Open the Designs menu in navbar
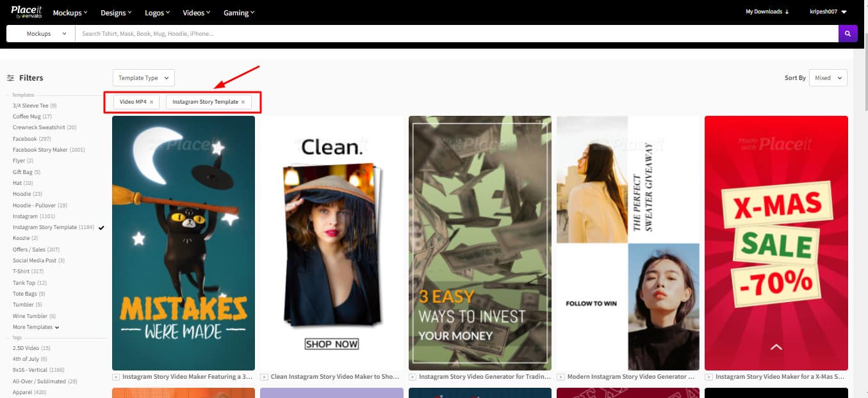This screenshot has height=398, width=868. click(116, 13)
